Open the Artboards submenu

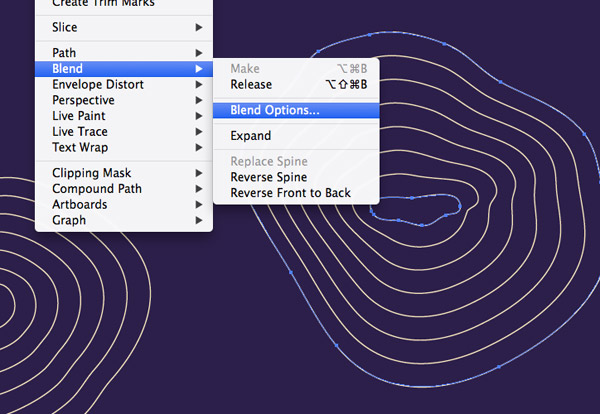(79, 205)
